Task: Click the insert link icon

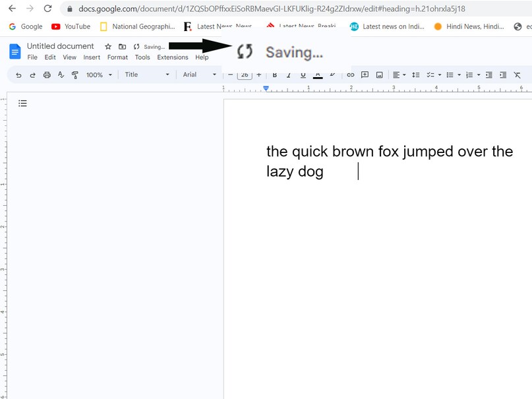Action: click(x=351, y=75)
